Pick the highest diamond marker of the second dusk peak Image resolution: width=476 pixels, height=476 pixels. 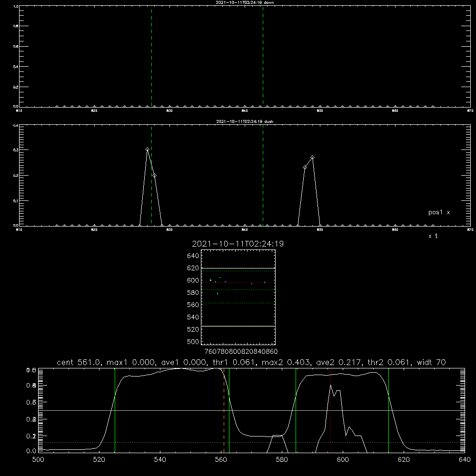point(312,157)
